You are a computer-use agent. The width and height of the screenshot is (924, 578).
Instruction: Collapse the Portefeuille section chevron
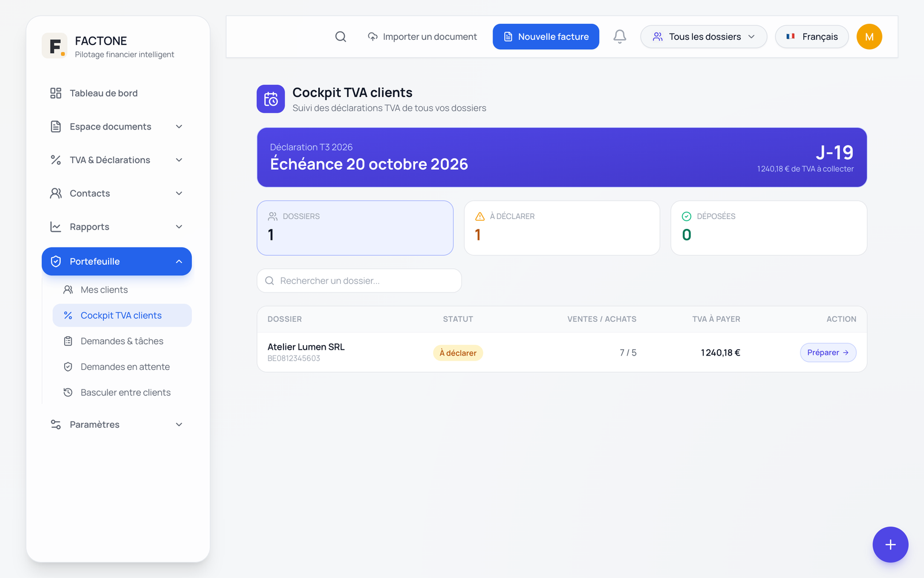[x=179, y=261]
